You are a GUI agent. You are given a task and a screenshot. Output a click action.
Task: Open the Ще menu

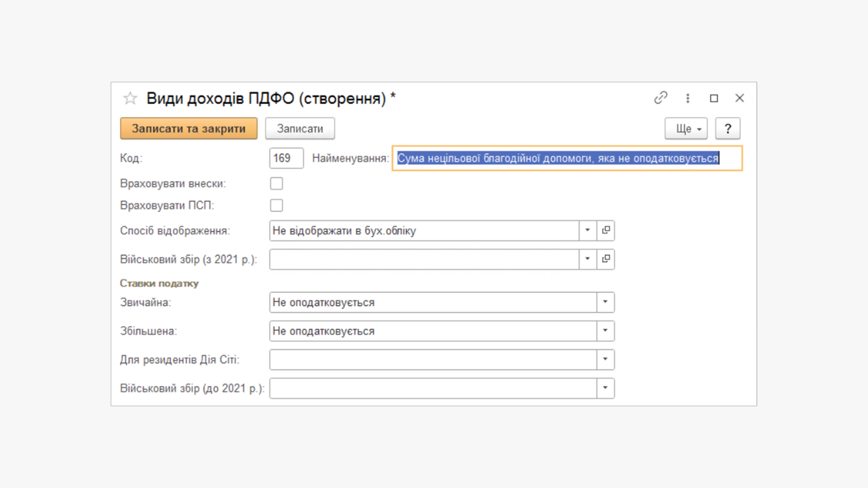click(686, 129)
